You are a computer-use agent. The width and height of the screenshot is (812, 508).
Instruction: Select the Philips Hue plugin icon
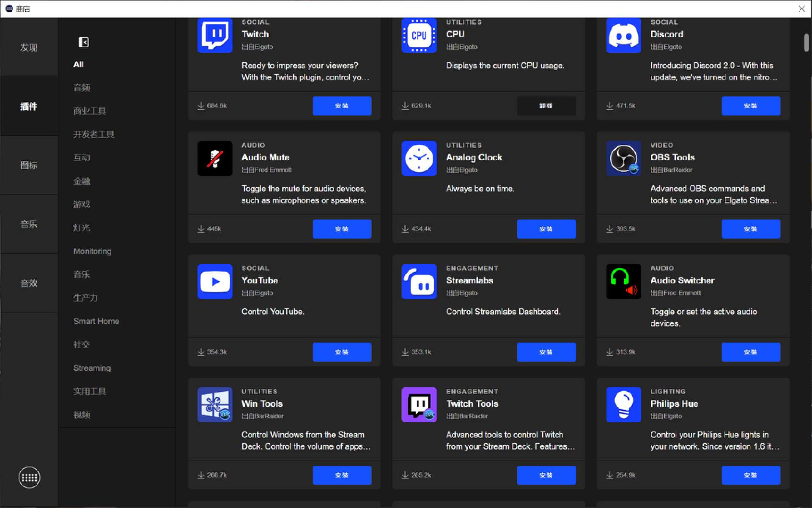pyautogui.click(x=623, y=404)
